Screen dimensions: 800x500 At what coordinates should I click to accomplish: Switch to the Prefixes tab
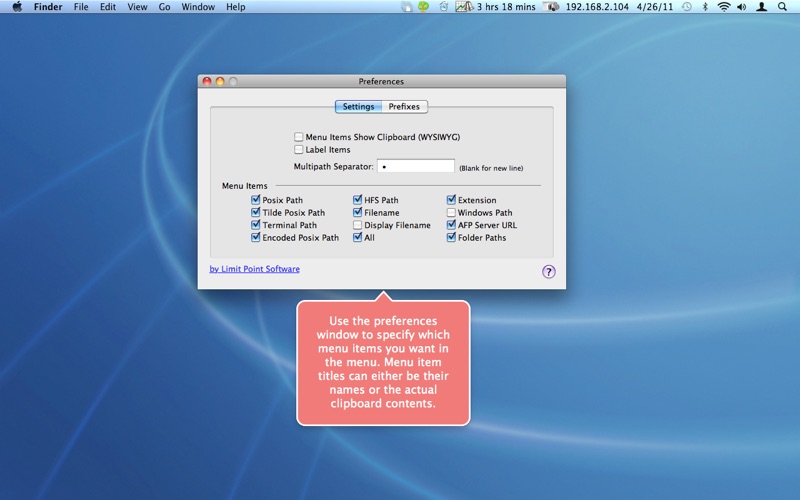click(x=404, y=107)
